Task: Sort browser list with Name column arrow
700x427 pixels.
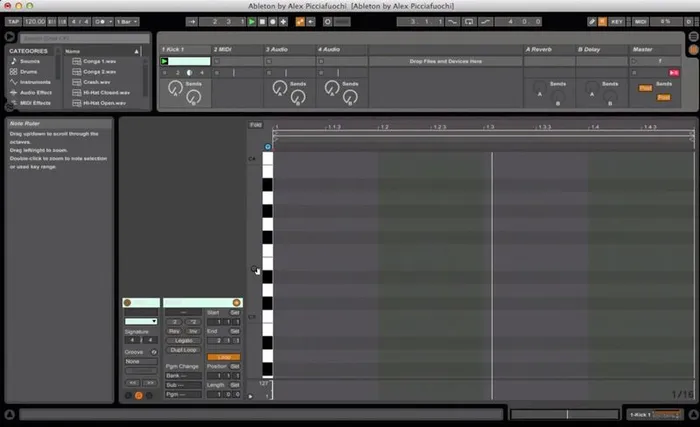Action: [137, 51]
